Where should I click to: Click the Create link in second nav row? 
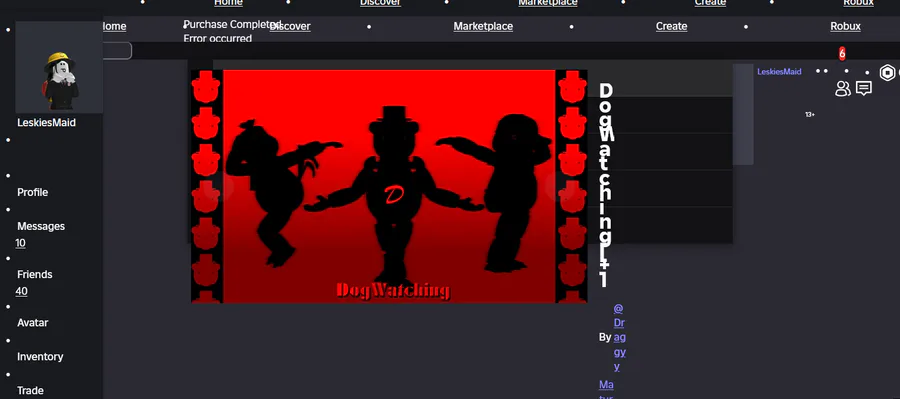pos(672,26)
